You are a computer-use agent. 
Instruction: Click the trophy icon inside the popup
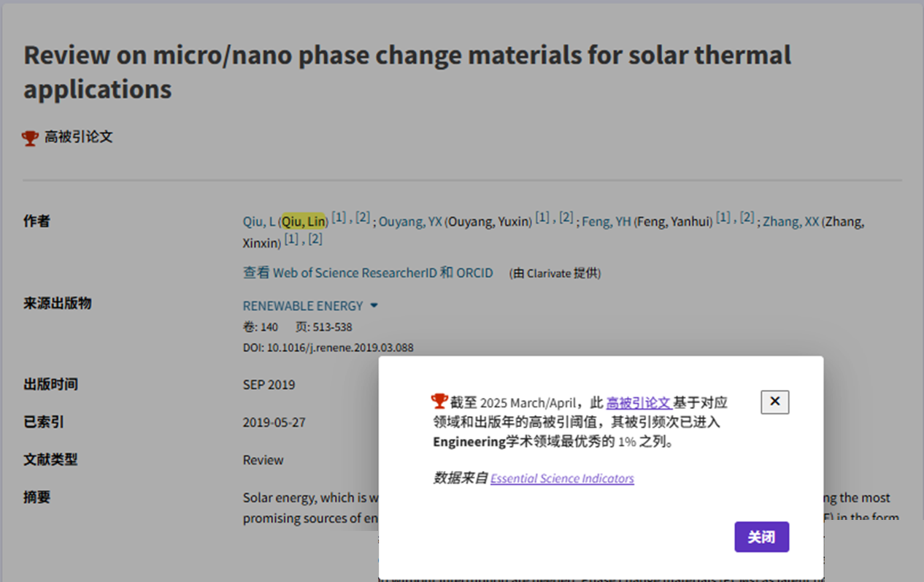[439, 401]
